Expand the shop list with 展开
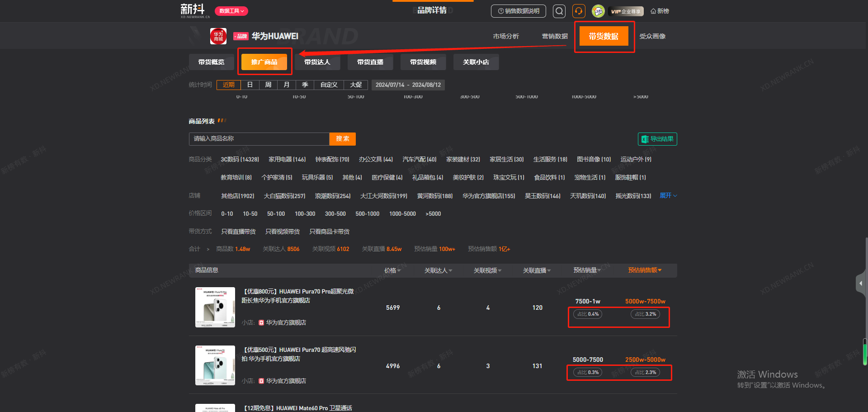This screenshot has width=868, height=412. point(668,196)
